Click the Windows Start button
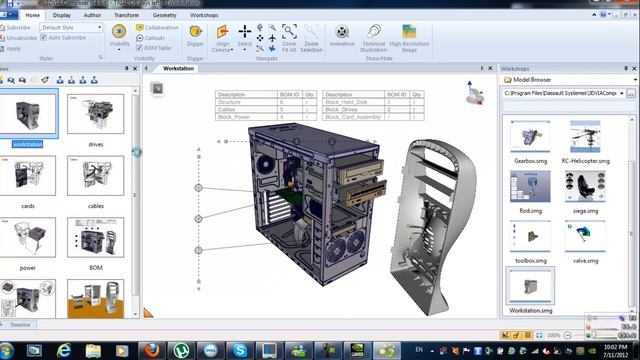The image size is (640, 360). [x=7, y=351]
